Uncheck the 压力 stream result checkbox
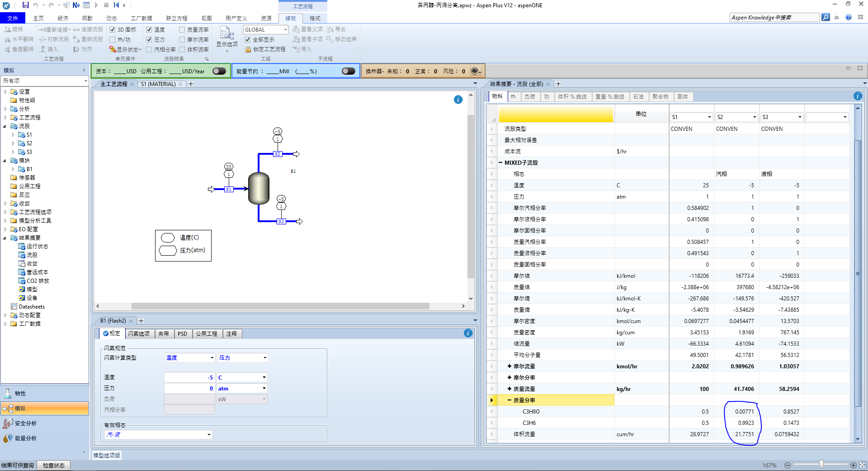868x471 pixels. click(x=149, y=39)
